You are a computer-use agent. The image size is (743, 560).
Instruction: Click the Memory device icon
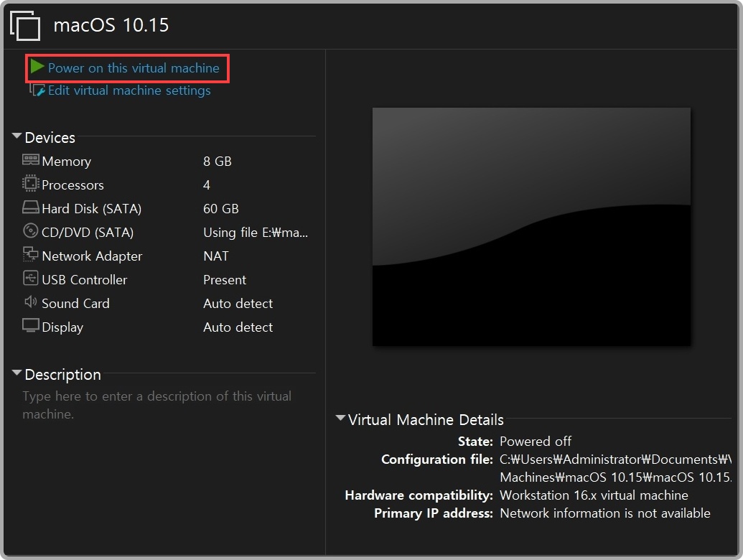tap(31, 160)
